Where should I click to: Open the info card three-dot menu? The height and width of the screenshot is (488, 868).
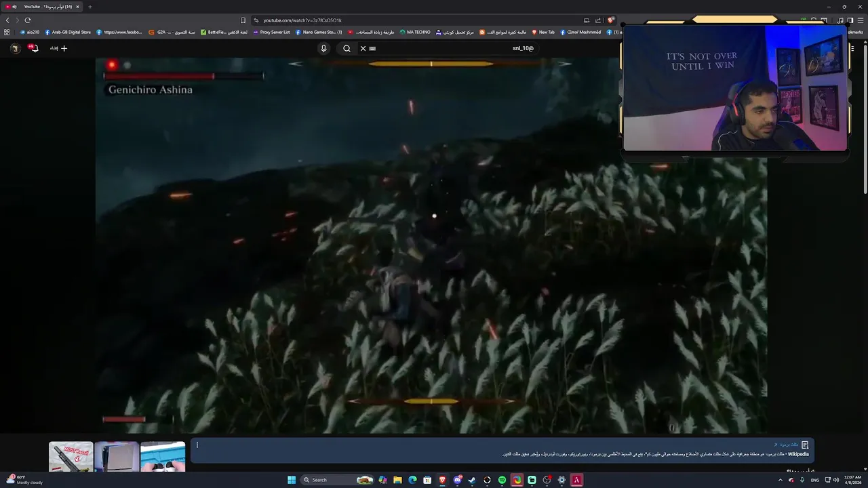coord(197,445)
